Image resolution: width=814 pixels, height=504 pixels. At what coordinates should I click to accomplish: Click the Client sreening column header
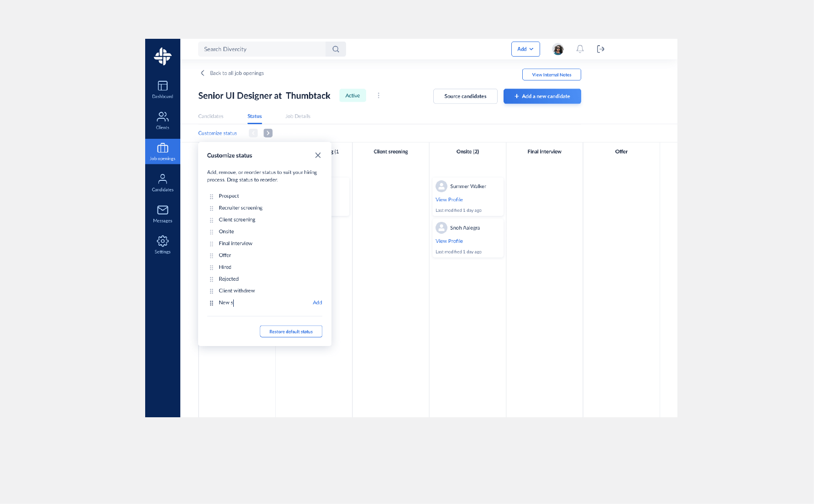[391, 152]
